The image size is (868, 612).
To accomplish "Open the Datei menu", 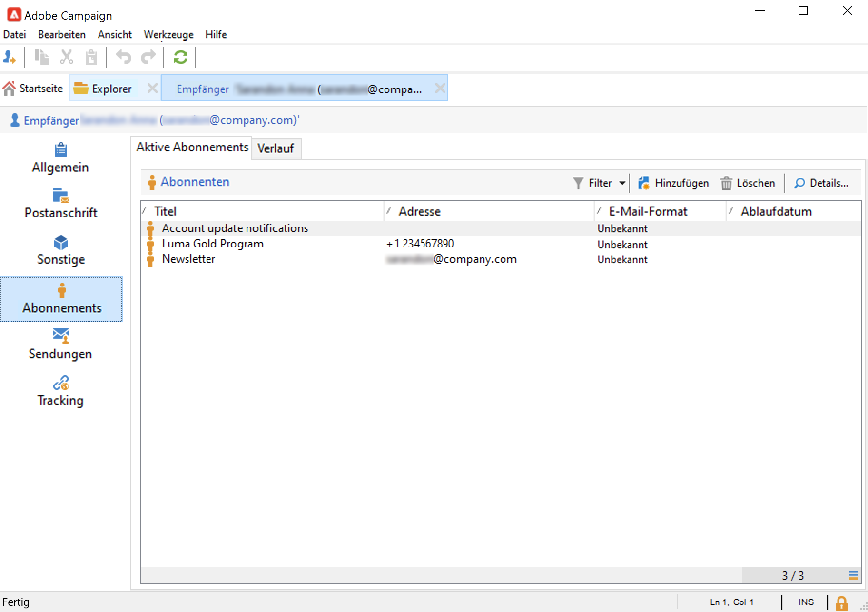I will point(15,35).
